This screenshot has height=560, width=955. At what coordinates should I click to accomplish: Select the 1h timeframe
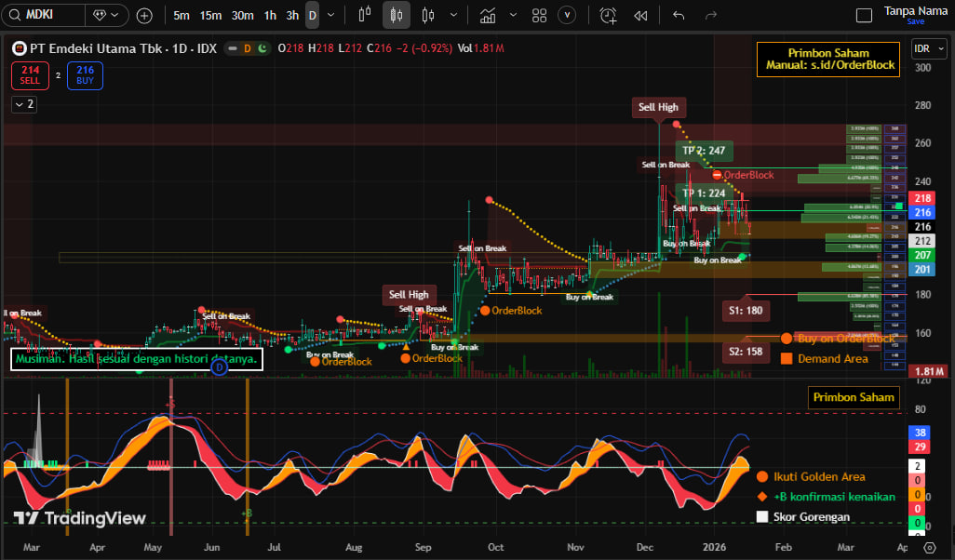270,15
